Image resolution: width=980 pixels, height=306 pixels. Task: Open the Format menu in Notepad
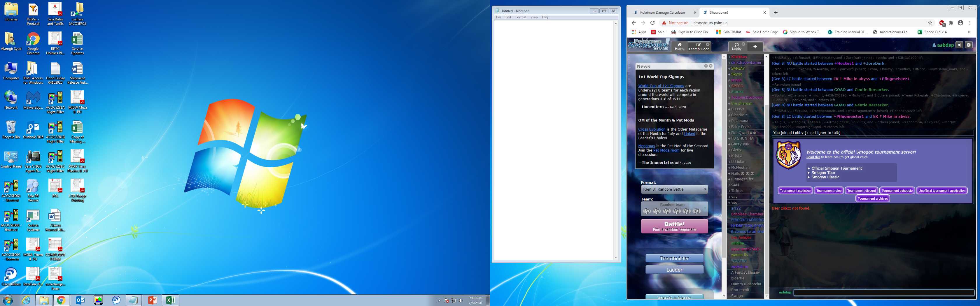point(520,17)
